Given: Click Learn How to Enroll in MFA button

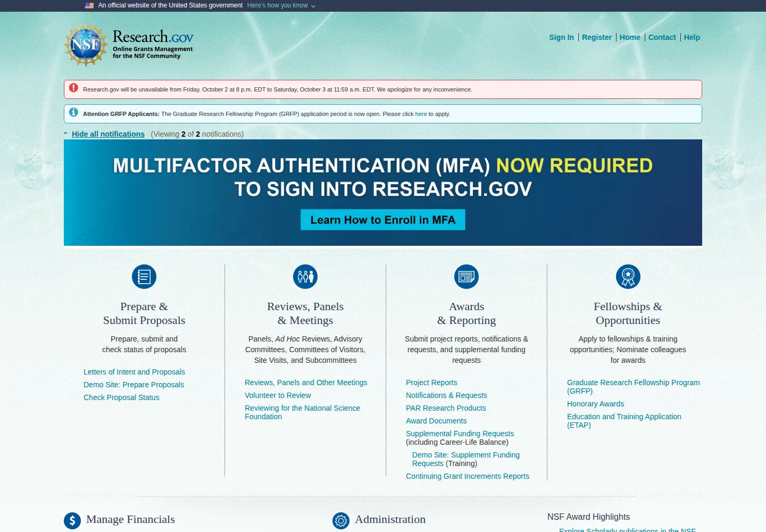Looking at the screenshot, I should click(x=383, y=220).
